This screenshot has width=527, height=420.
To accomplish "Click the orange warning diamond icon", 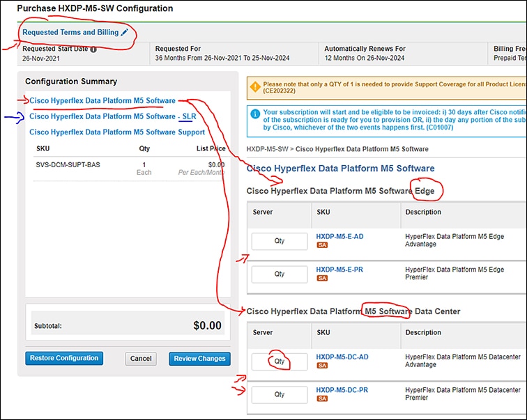I will tap(255, 87).
